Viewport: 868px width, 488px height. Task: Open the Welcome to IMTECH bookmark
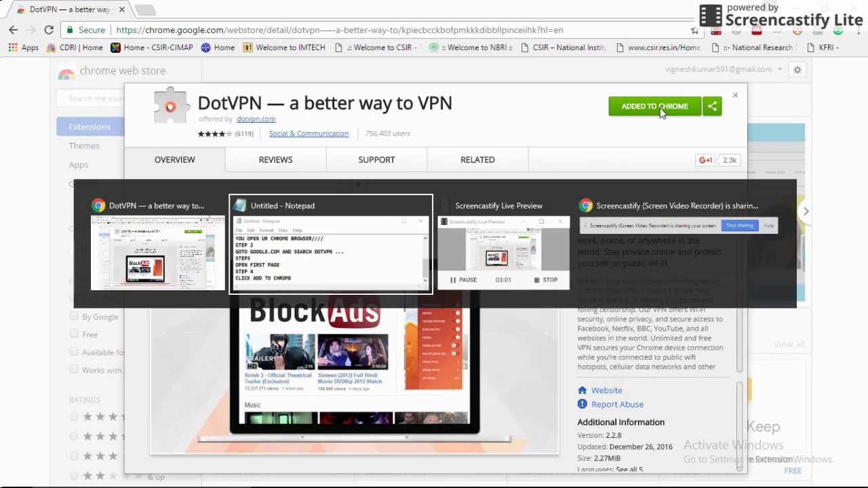pos(284,47)
